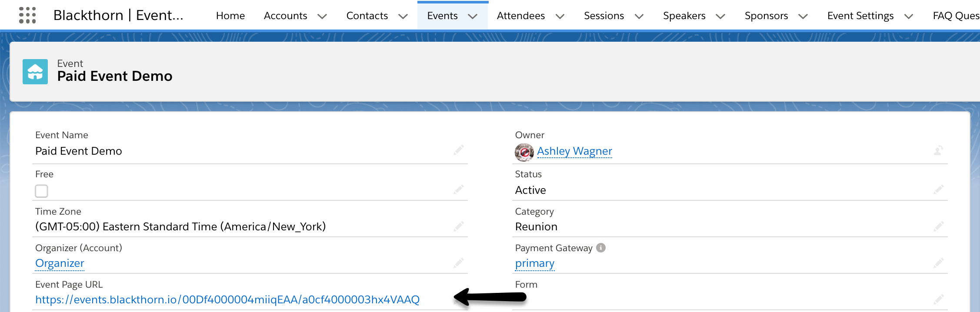Open the FAQ Questions tab

(956, 16)
